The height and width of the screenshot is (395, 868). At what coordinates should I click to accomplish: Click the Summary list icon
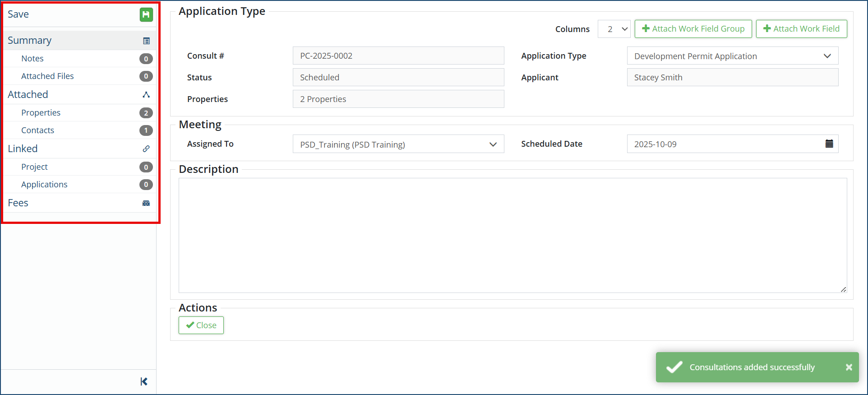click(146, 41)
